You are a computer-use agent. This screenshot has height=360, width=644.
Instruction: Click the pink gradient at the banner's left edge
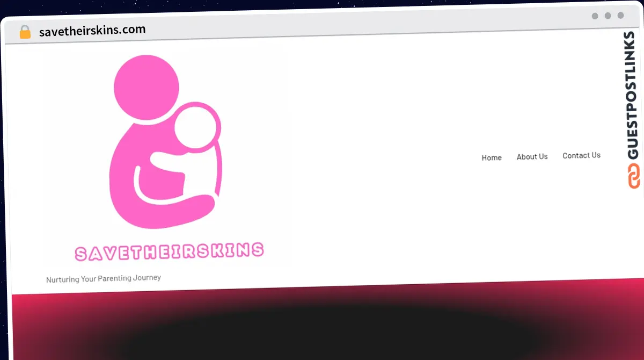tap(27, 322)
